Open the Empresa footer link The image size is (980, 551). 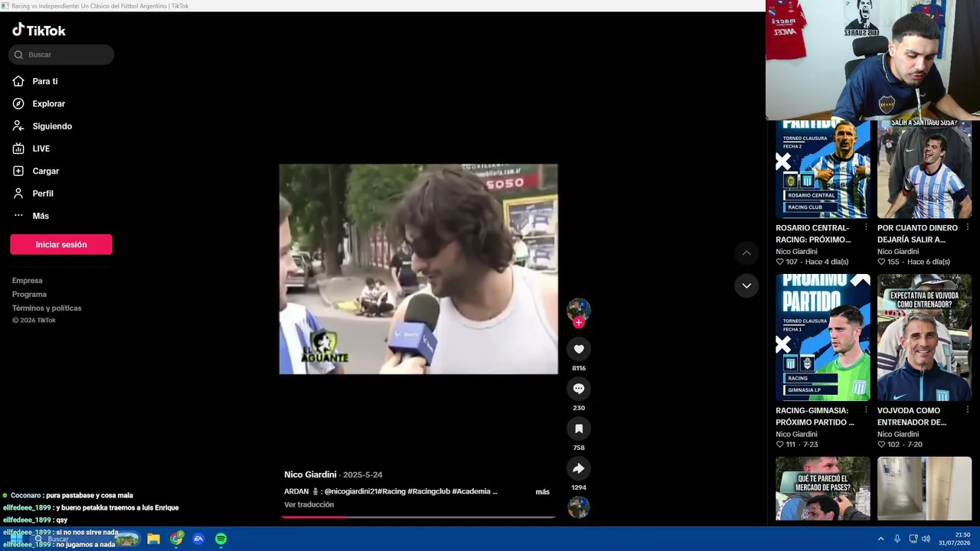(28, 281)
